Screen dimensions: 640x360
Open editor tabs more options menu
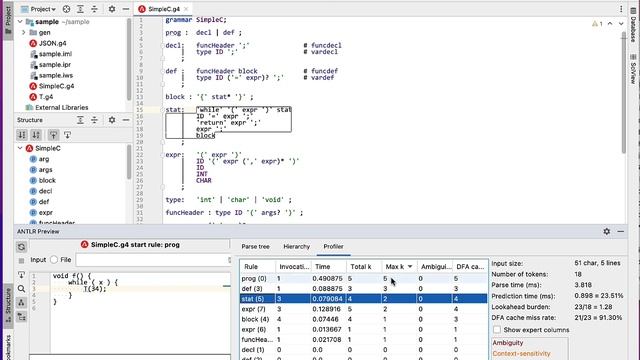point(621,9)
